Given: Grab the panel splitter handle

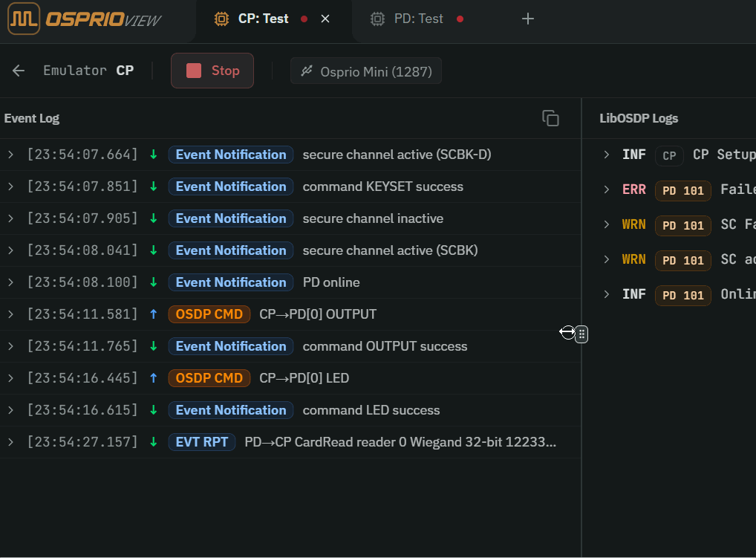Looking at the screenshot, I should (581, 334).
